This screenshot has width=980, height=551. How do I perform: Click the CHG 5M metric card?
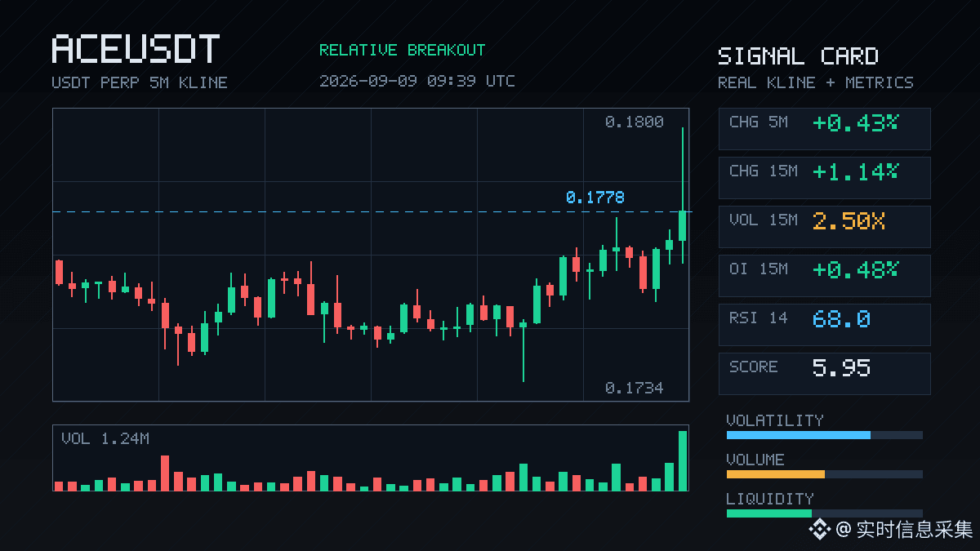pos(824,128)
